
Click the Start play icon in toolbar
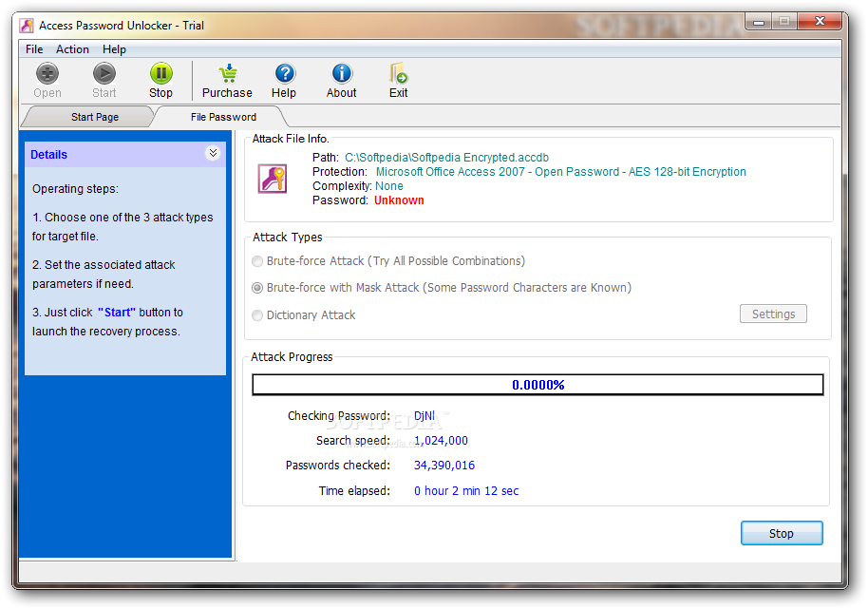click(104, 73)
